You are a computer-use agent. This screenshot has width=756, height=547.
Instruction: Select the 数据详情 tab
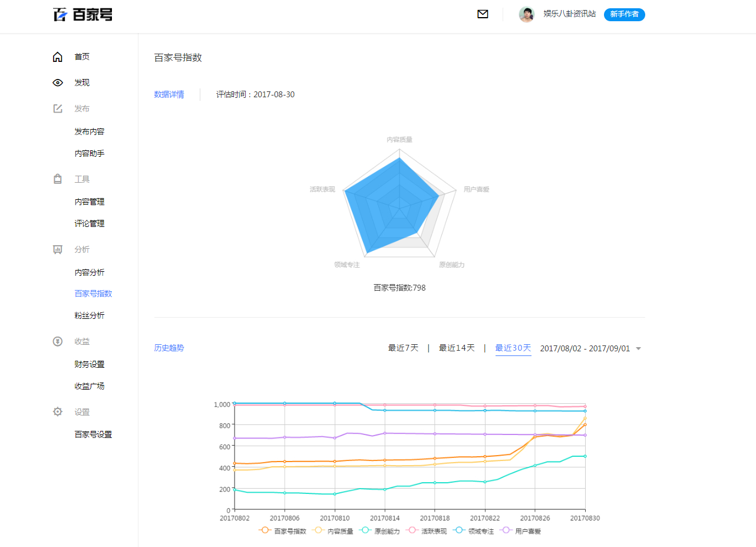point(169,94)
